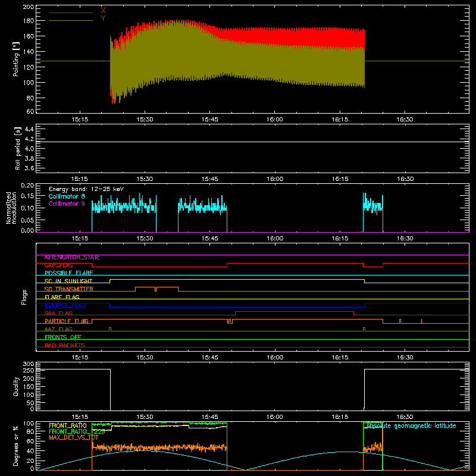The width and height of the screenshot is (476, 476).
Task: Click the 0.05 tick on modulation axis
Action: 27,220
